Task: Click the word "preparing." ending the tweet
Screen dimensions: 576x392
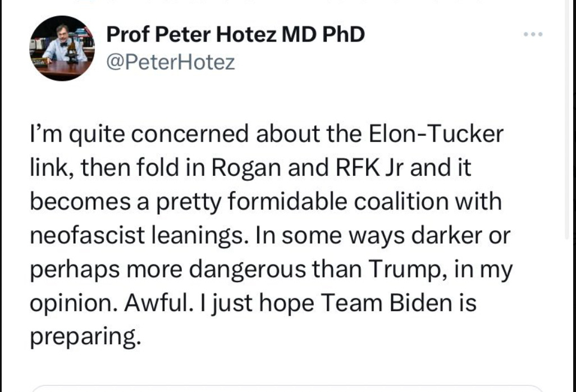Action: 84,336
